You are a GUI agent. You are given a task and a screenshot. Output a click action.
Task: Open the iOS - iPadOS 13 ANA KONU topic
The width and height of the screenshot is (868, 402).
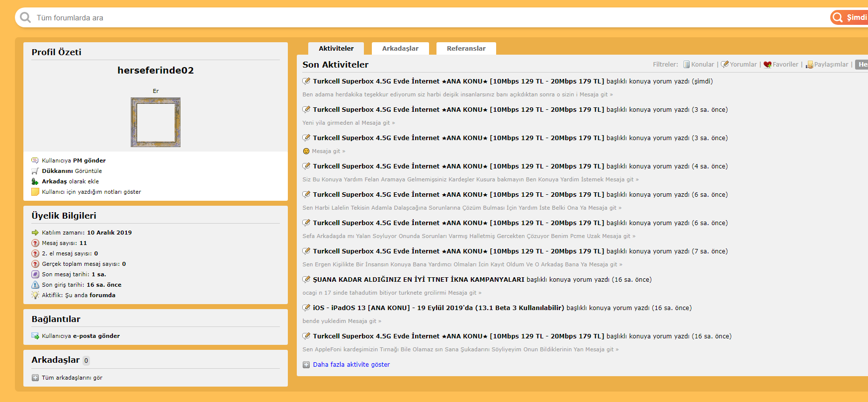438,308
